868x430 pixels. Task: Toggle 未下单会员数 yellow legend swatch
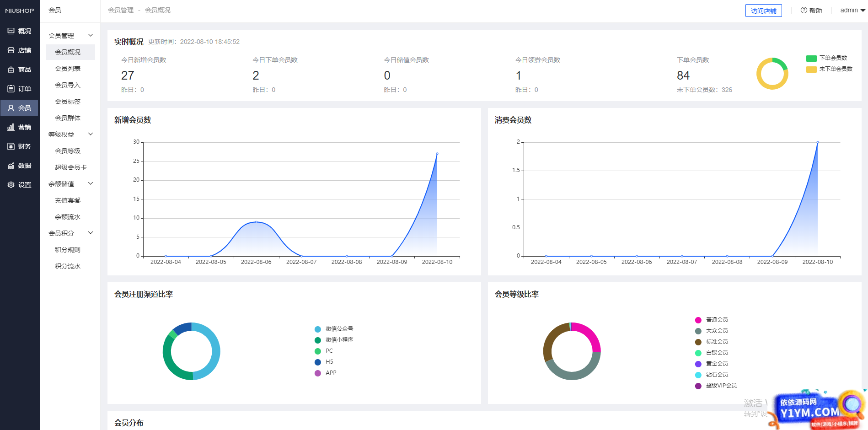(811, 69)
